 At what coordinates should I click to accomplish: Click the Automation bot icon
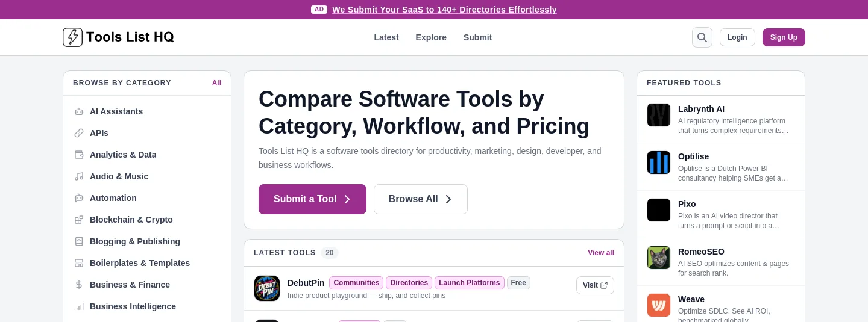(x=79, y=198)
